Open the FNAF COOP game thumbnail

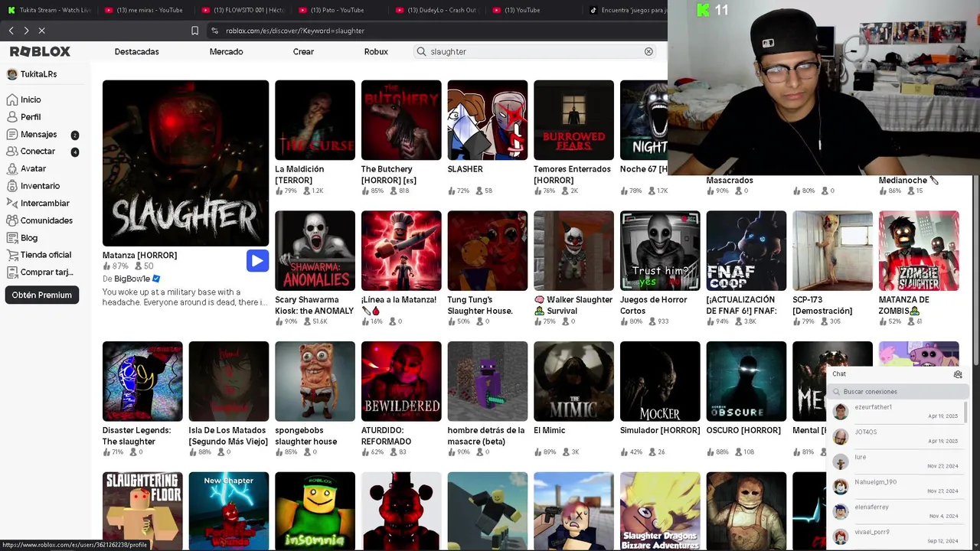click(746, 251)
